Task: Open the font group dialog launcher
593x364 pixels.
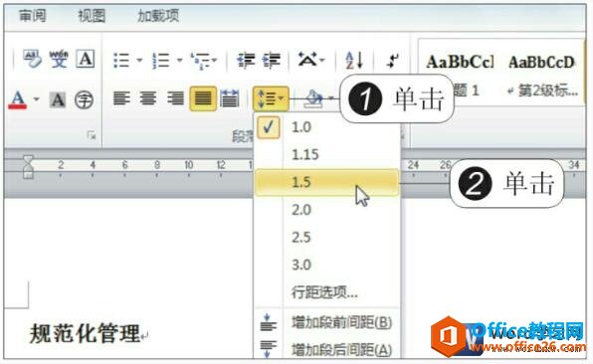Action: coord(92,134)
